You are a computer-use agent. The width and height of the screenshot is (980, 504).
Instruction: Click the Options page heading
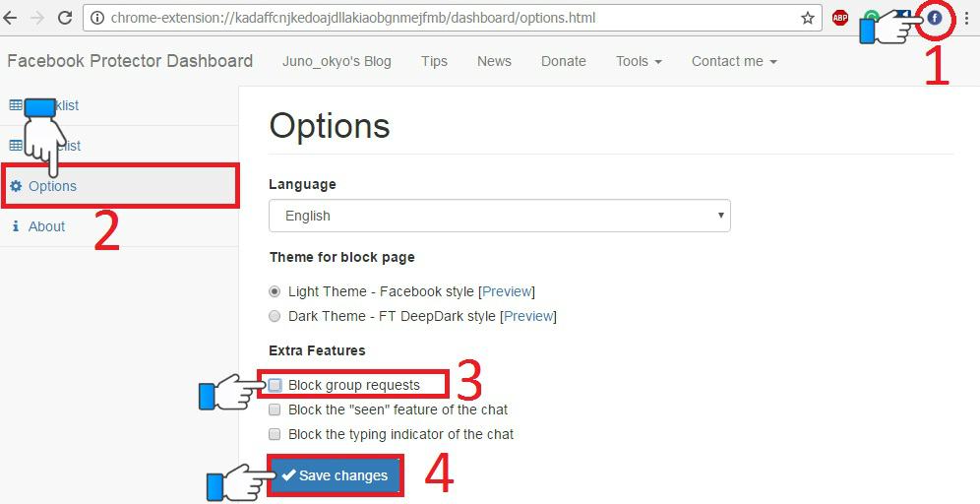tap(330, 126)
